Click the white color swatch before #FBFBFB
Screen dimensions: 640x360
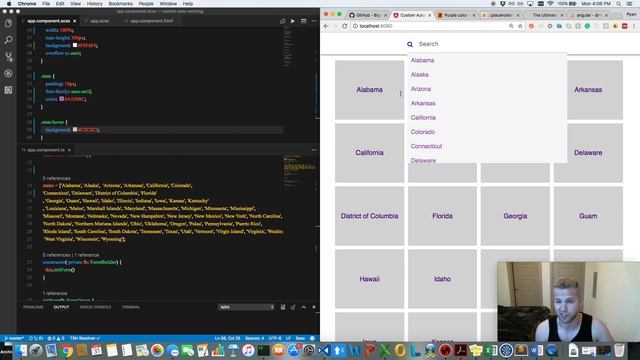tap(75, 45)
